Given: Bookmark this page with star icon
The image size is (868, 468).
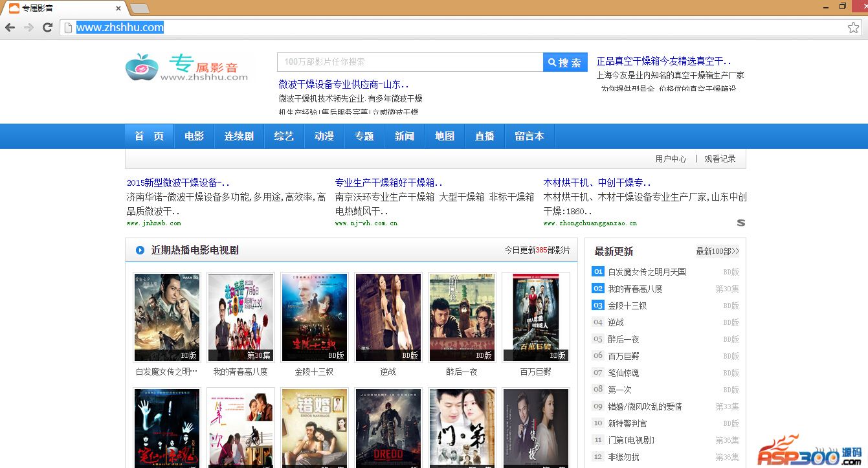Looking at the screenshot, I should pyautogui.click(x=853, y=27).
